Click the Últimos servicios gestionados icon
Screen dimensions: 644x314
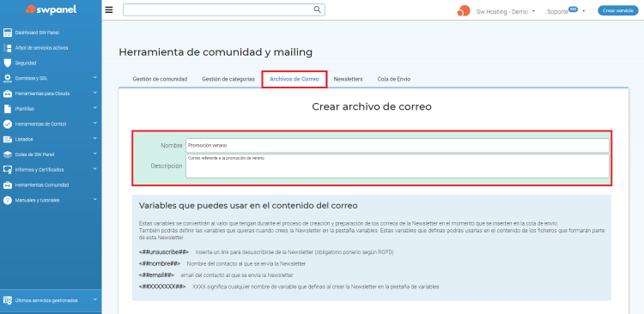tap(8, 300)
